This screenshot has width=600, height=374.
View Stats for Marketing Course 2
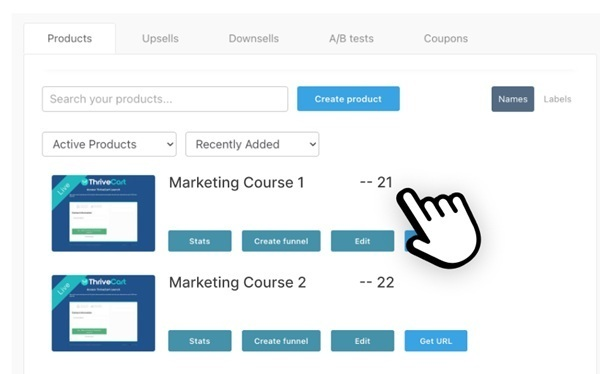pyautogui.click(x=200, y=341)
